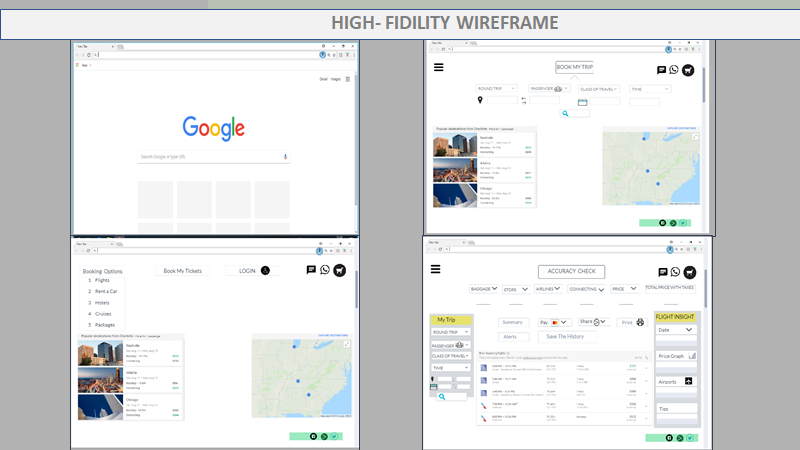
Task: Open WhatsApp icon in Book My Trip screen
Action: pyautogui.click(x=674, y=70)
